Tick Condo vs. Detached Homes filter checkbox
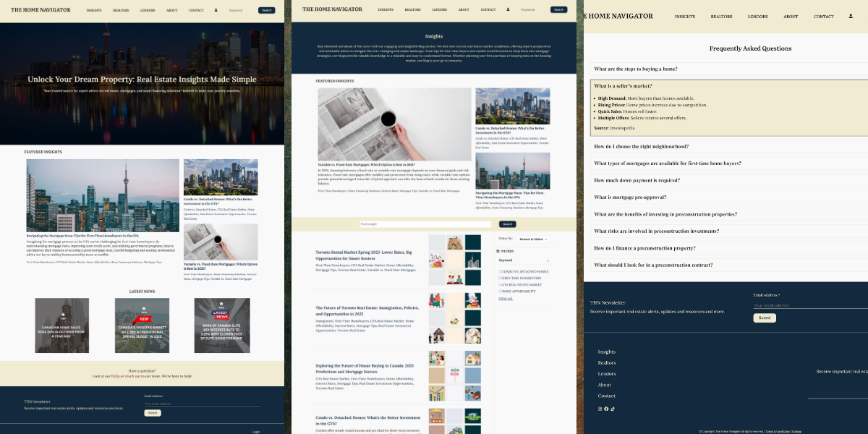 pos(500,271)
